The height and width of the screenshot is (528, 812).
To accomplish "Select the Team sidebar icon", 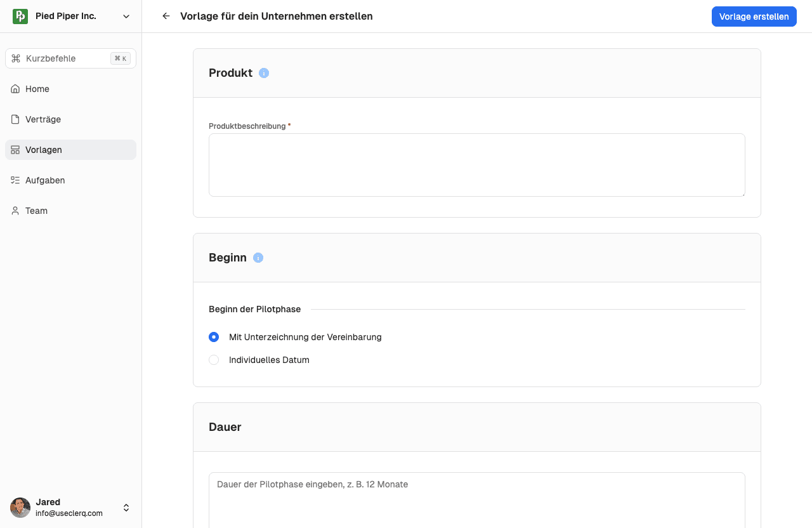I will 15,211.
